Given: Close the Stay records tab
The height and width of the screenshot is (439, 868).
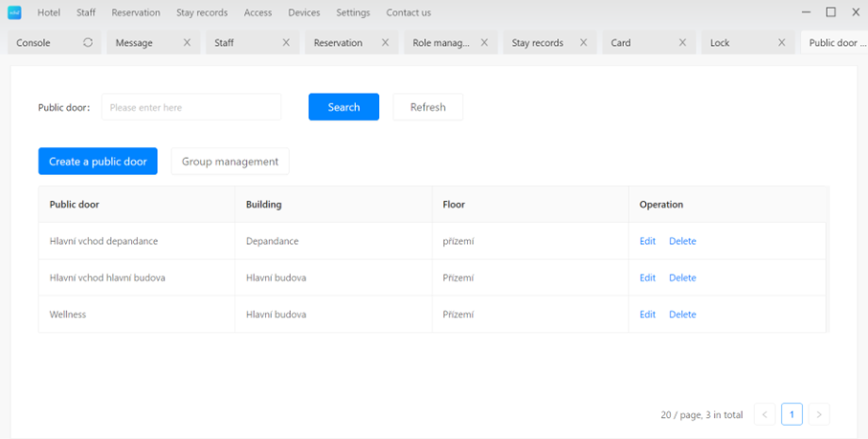Looking at the screenshot, I should 584,43.
